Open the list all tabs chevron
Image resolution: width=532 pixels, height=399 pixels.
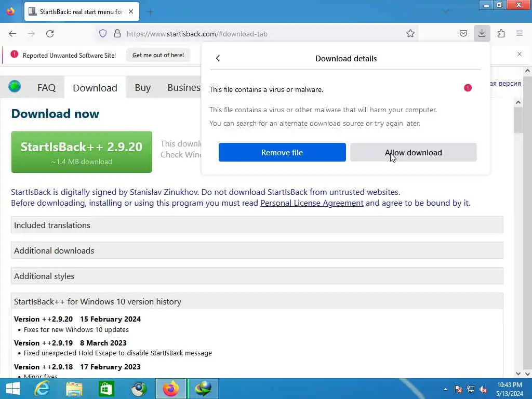[446, 12]
